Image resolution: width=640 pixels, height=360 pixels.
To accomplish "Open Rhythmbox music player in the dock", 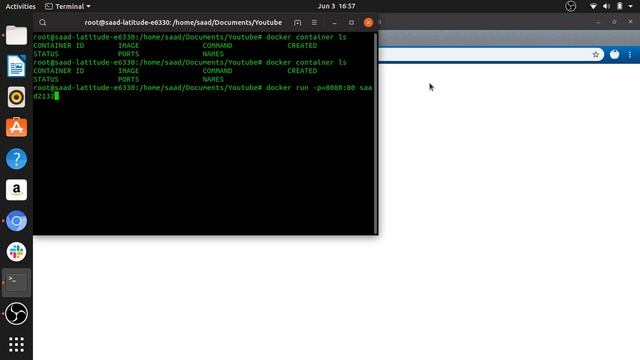I will 16,97.
